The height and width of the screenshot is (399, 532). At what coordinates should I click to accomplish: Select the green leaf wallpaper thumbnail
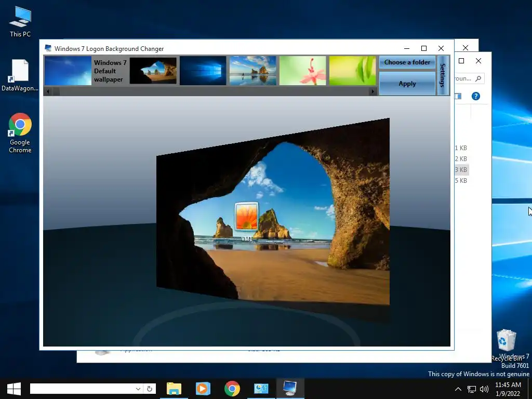click(353, 71)
